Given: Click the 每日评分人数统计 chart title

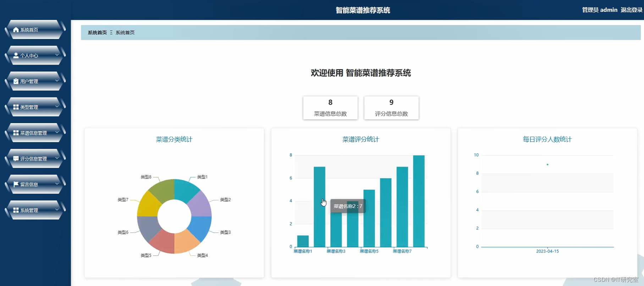Looking at the screenshot, I should 547,139.
